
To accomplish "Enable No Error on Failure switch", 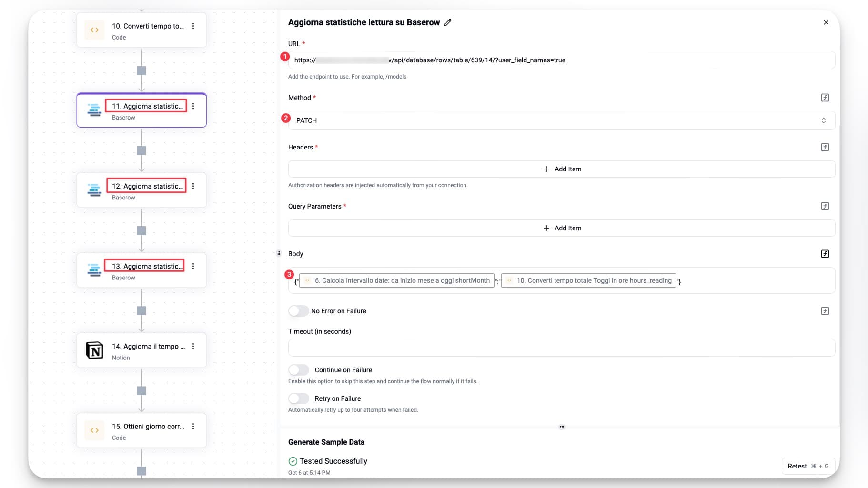I will click(298, 311).
